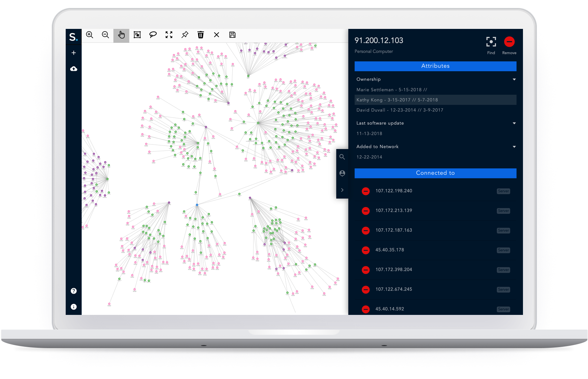Click Server tag for 107.172.213.139

pyautogui.click(x=503, y=211)
